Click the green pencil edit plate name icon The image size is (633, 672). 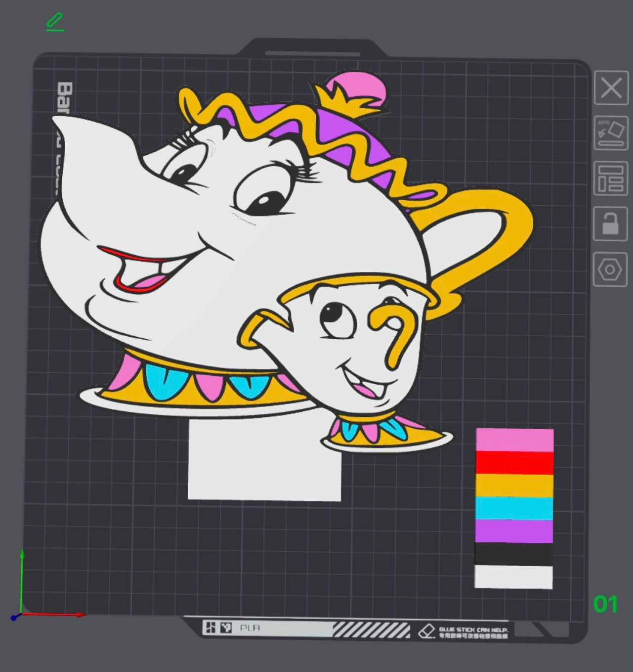[55, 22]
